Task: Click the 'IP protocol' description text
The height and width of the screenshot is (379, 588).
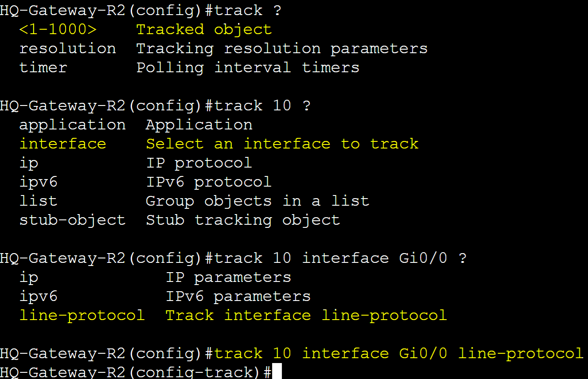Action: click(x=199, y=163)
